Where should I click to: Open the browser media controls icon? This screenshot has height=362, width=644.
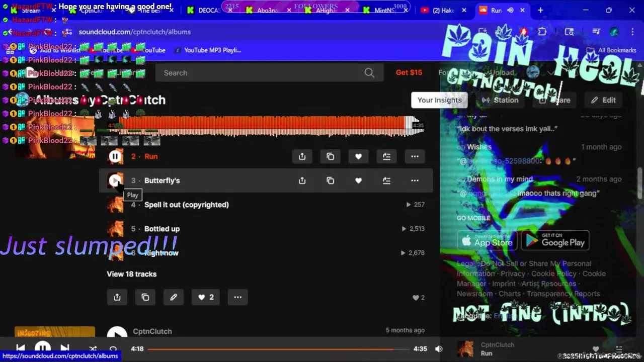coord(596,32)
